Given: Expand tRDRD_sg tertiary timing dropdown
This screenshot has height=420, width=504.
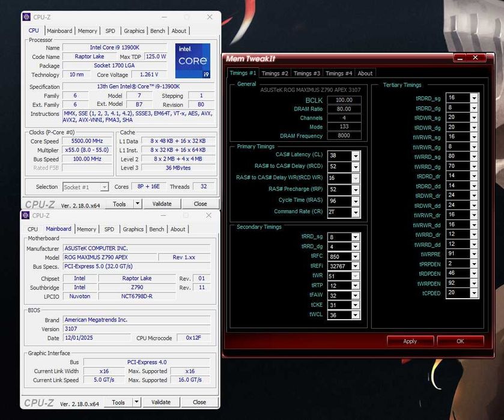Looking at the screenshot, I should tap(474, 98).
